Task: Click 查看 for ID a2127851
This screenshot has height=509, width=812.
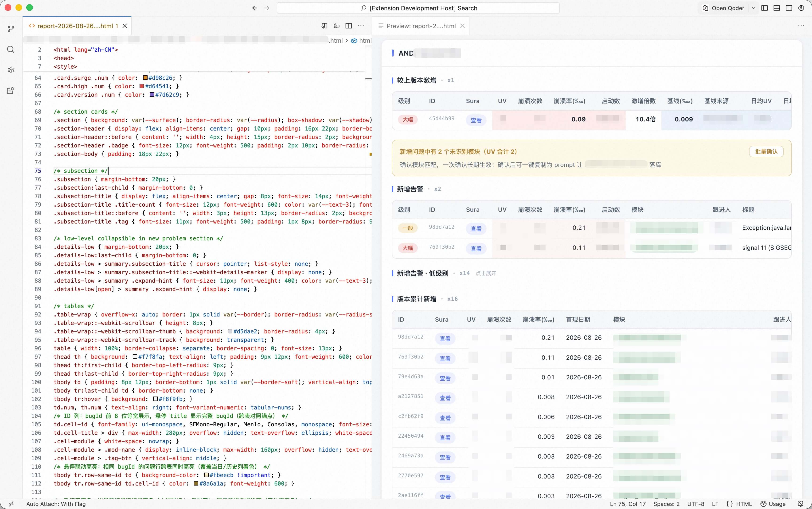Action: (x=445, y=398)
